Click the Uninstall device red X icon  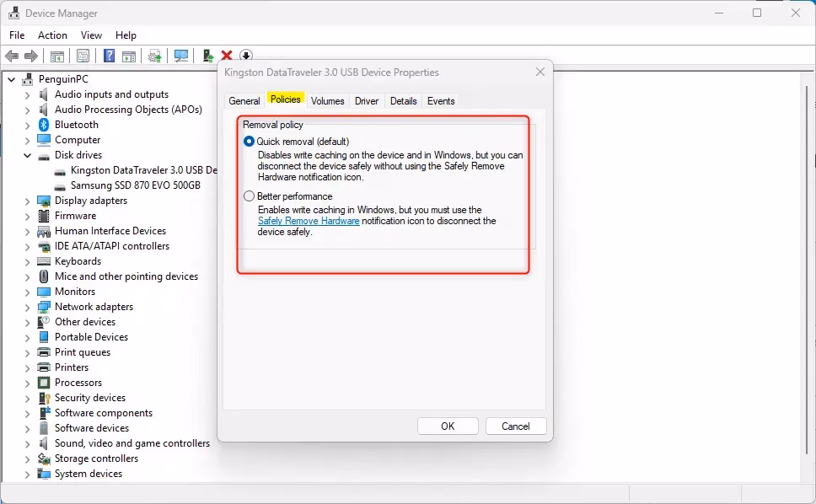click(227, 56)
